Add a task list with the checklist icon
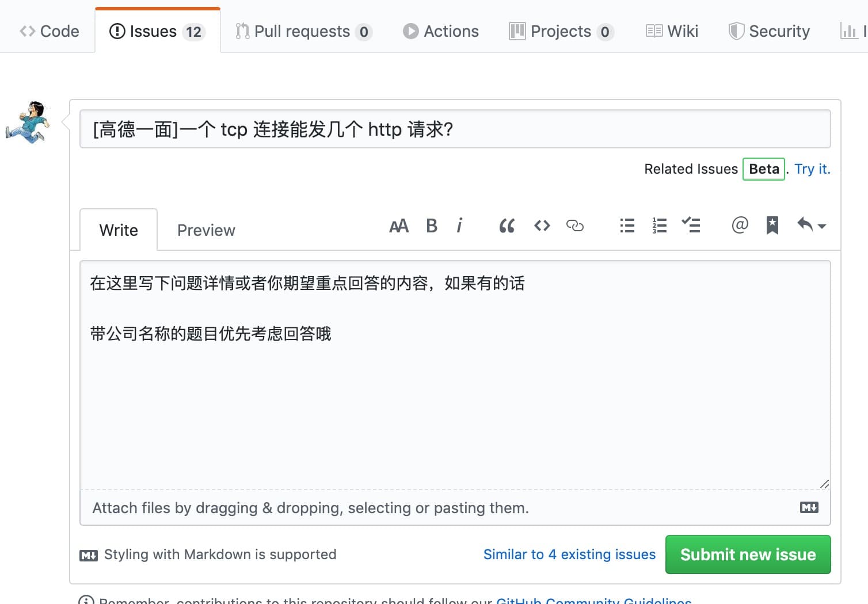 point(691,225)
